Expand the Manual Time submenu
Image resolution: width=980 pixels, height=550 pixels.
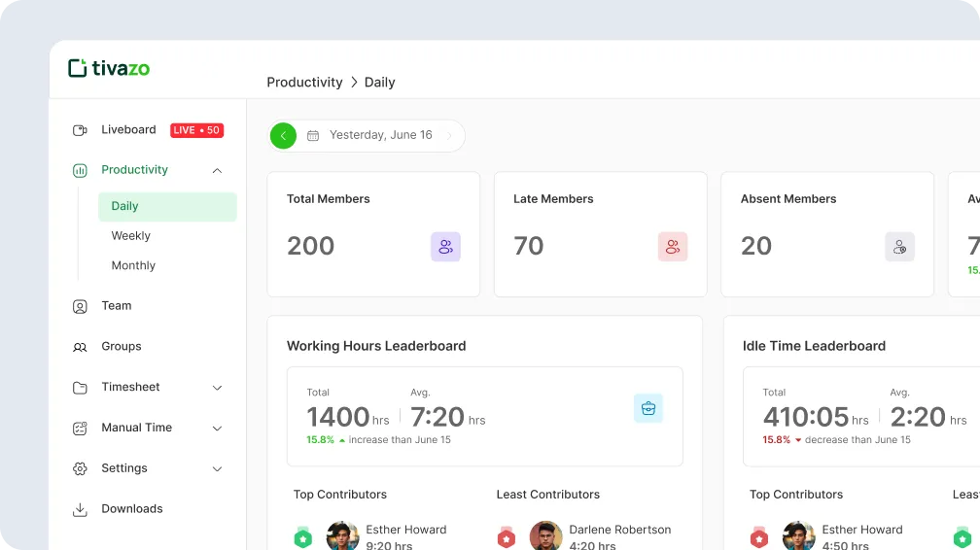[217, 429]
